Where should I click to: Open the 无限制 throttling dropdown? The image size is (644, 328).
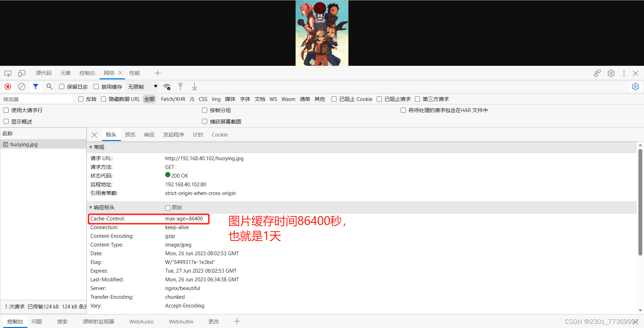[x=143, y=87]
